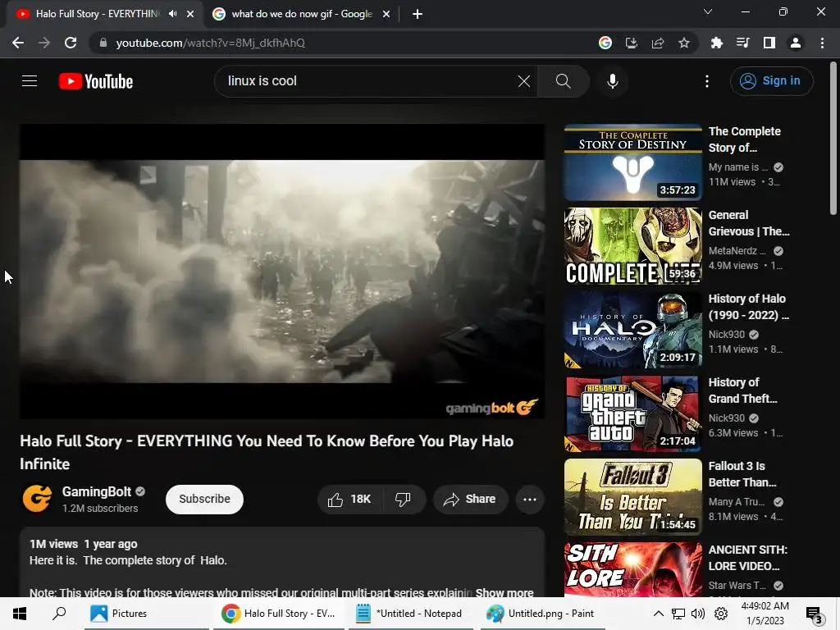Click the page vertical scrollbar
Screen dimensions: 840x630
coord(833,138)
